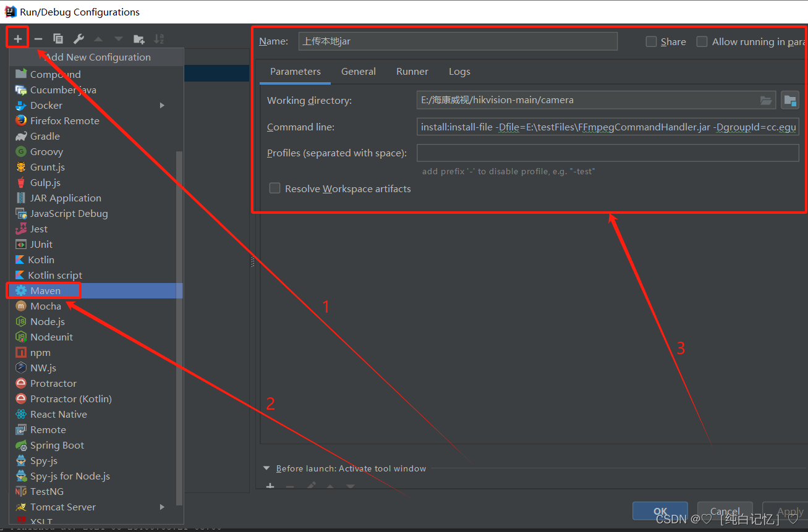Click the Add New Configuration plus icon
The width and height of the screenshot is (808, 532).
[18, 39]
